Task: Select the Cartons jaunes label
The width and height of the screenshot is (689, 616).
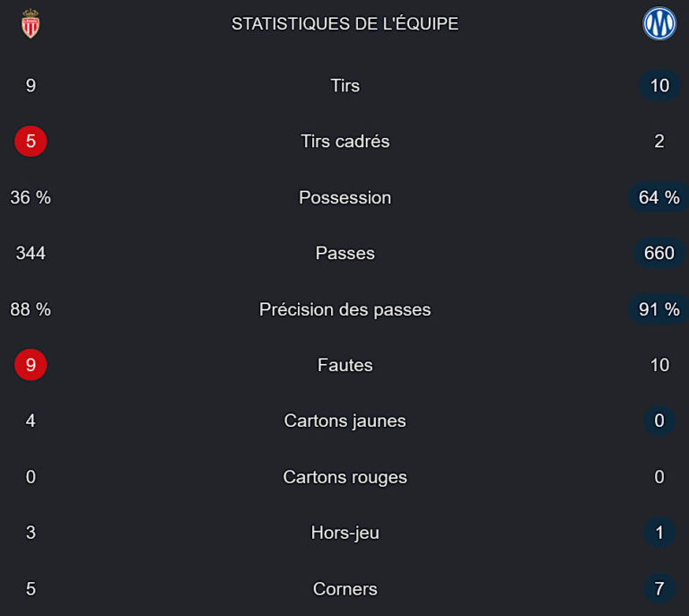Action: 344,421
